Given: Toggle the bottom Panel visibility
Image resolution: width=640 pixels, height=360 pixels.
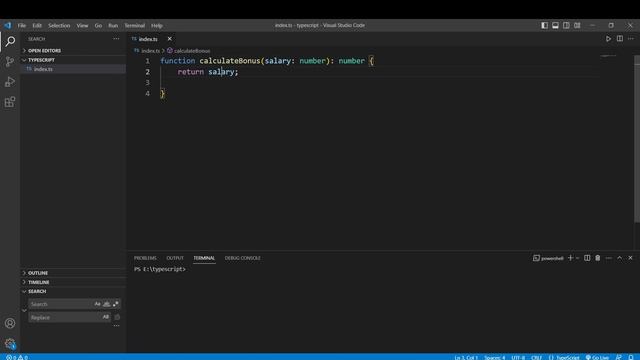Looking at the screenshot, I should (x=555, y=25).
